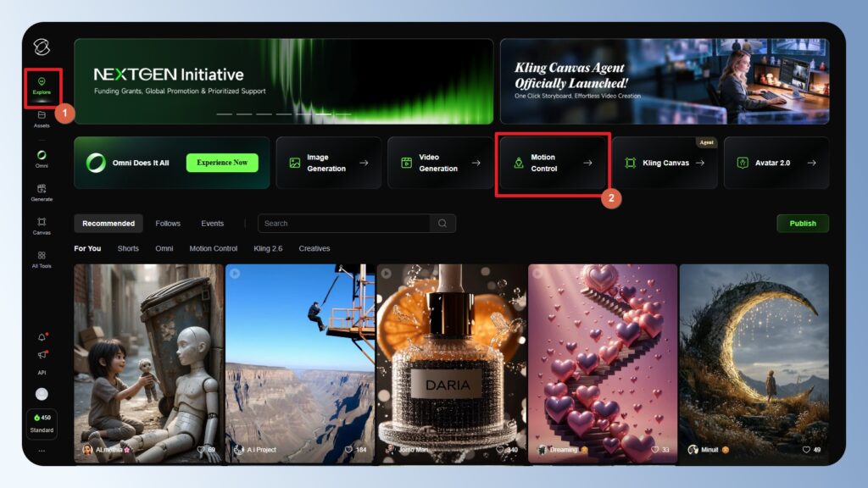The width and height of the screenshot is (868, 488).
Task: Open the Generate sidebar tool
Action: click(42, 191)
